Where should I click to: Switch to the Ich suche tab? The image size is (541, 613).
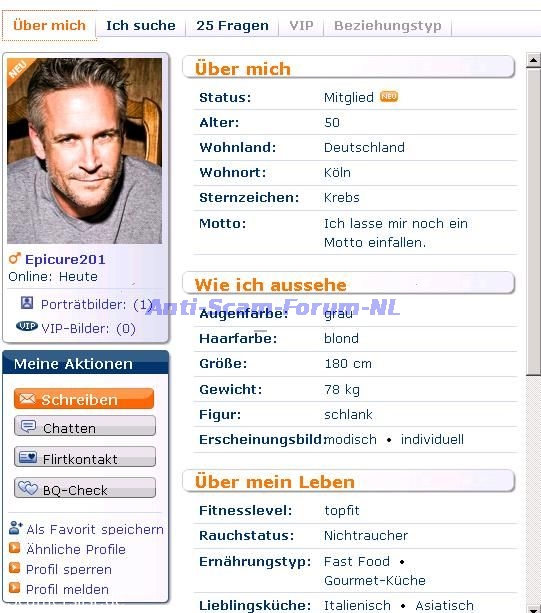141,25
